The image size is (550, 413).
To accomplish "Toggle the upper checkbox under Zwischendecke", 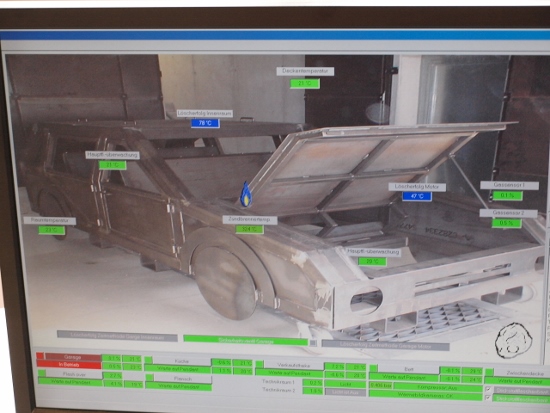I will pyautogui.click(x=488, y=389).
